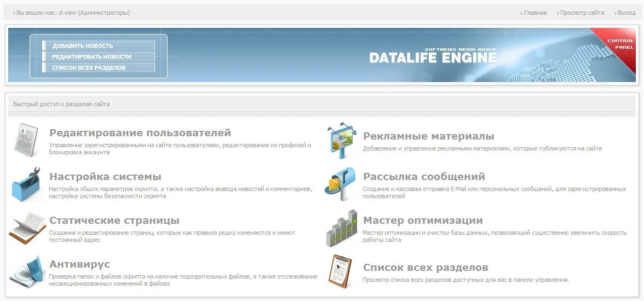Go to Главная in top bar
The image size is (644, 301).
(535, 13)
